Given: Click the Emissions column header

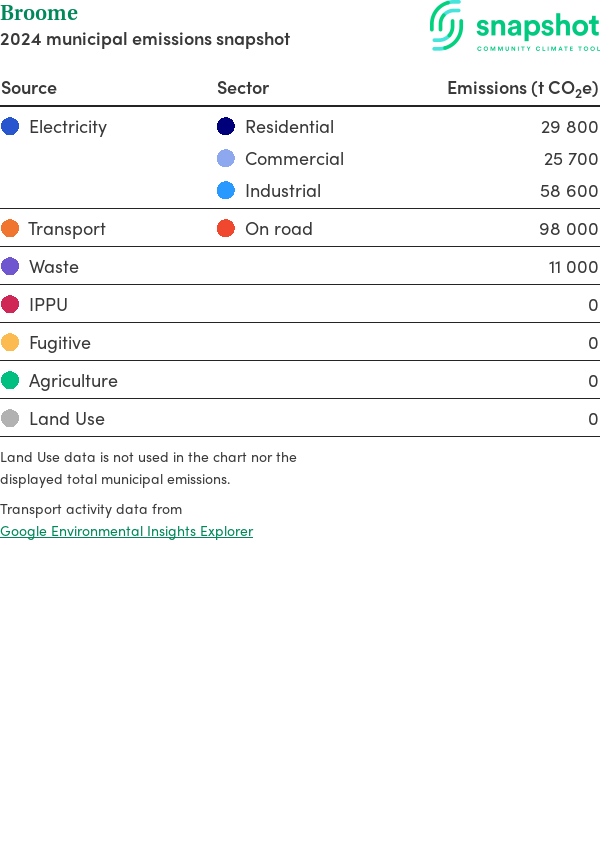Looking at the screenshot, I should tap(522, 88).
